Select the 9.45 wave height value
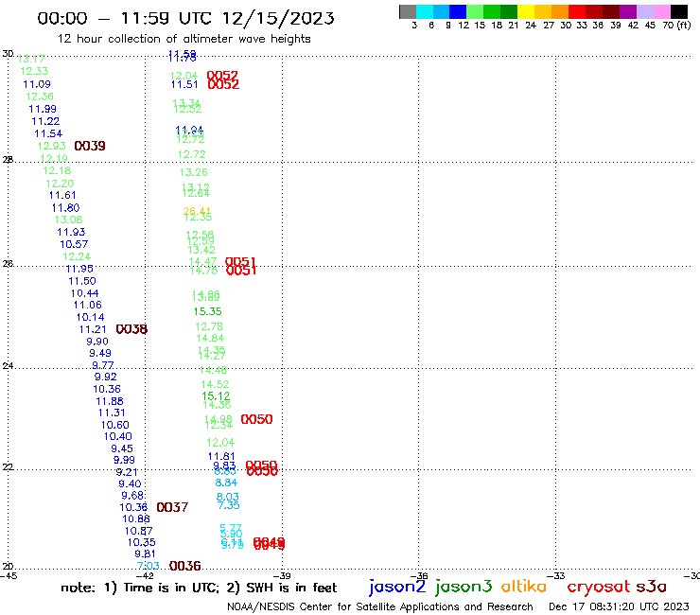Viewport: 700px width, 615px height. 122,448
